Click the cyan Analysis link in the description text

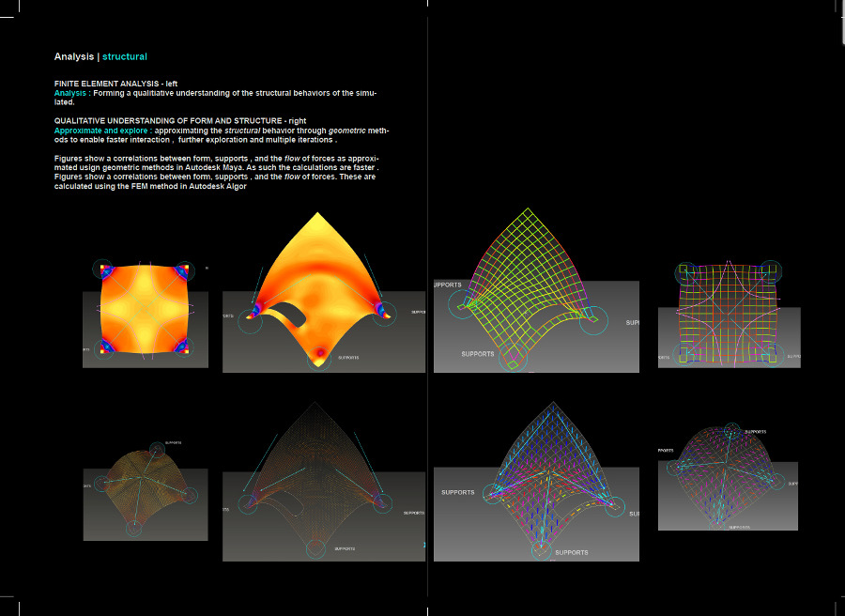[x=66, y=93]
